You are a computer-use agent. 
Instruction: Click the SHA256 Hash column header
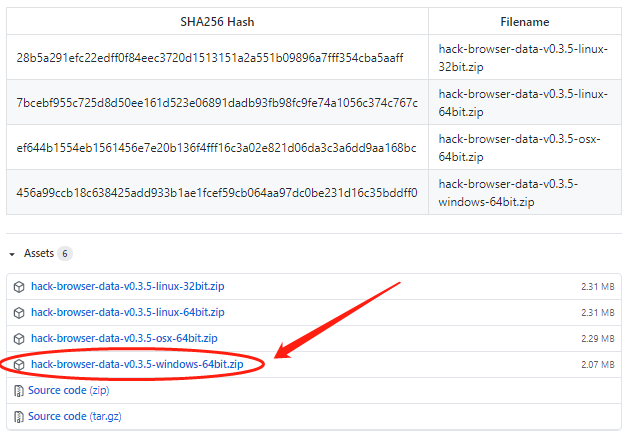point(217,21)
